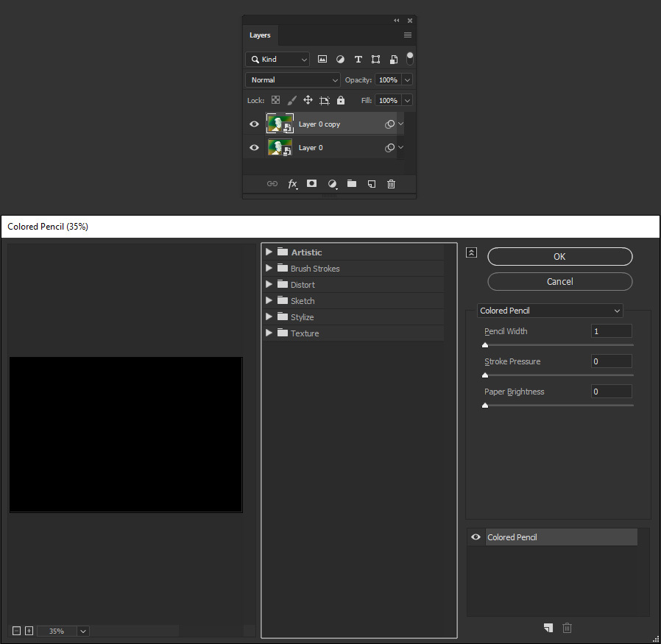Toggle visibility of Colored Pencil effect layer
Screen dimensions: 661x644
coord(476,537)
